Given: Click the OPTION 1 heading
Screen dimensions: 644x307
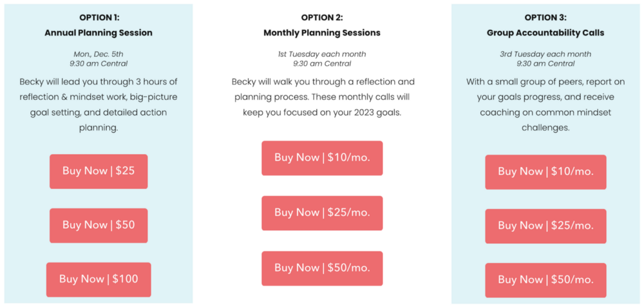Looking at the screenshot, I should 99,18.
